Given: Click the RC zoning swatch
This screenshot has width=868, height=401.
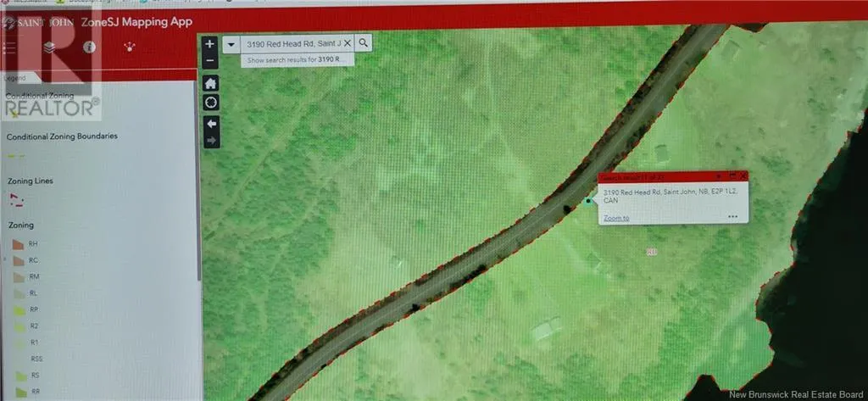Looking at the screenshot, I should pyautogui.click(x=19, y=260).
